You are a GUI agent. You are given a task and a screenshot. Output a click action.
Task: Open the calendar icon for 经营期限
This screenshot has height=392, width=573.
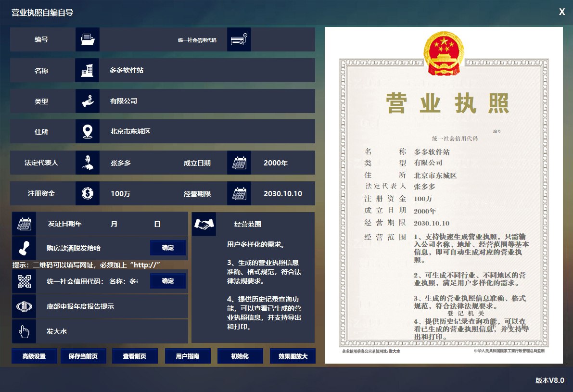click(239, 193)
